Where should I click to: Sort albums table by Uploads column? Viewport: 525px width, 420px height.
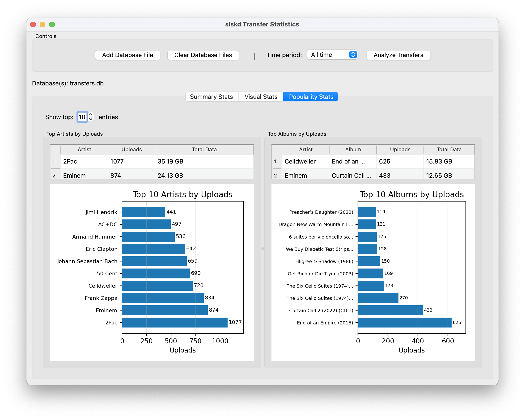click(400, 149)
